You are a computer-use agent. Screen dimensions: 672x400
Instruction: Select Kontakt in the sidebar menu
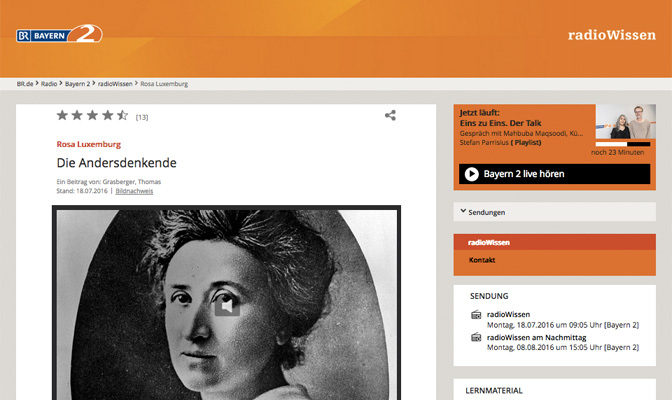pyautogui.click(x=482, y=260)
